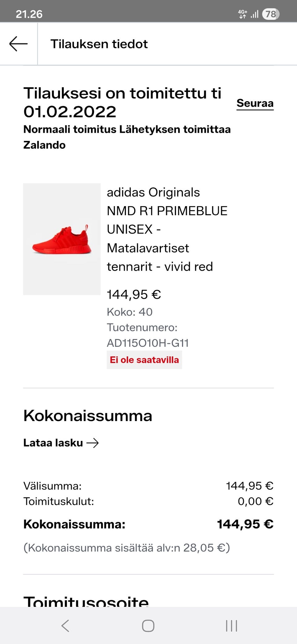297x644 pixels.
Task: Open the red adidas sneaker thumbnail
Action: tap(62, 239)
